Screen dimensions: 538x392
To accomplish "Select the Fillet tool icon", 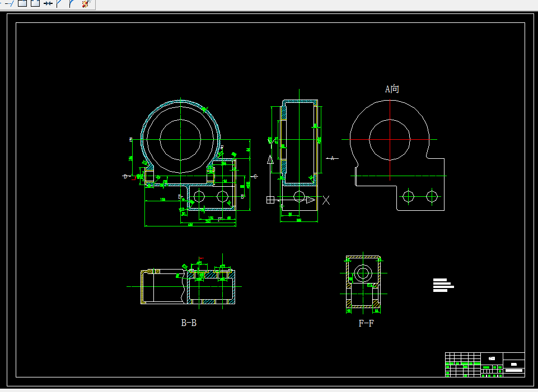I will pos(72,3).
